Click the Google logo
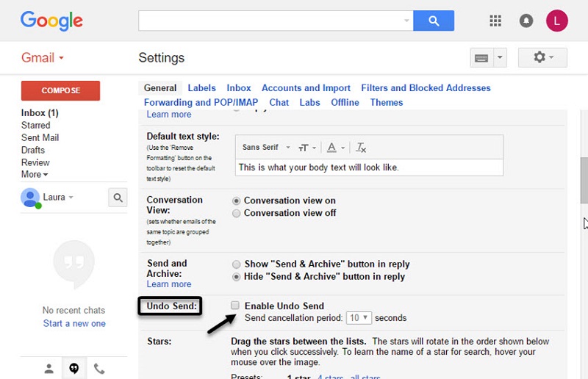Image resolution: width=588 pixels, height=379 pixels. coord(51,21)
